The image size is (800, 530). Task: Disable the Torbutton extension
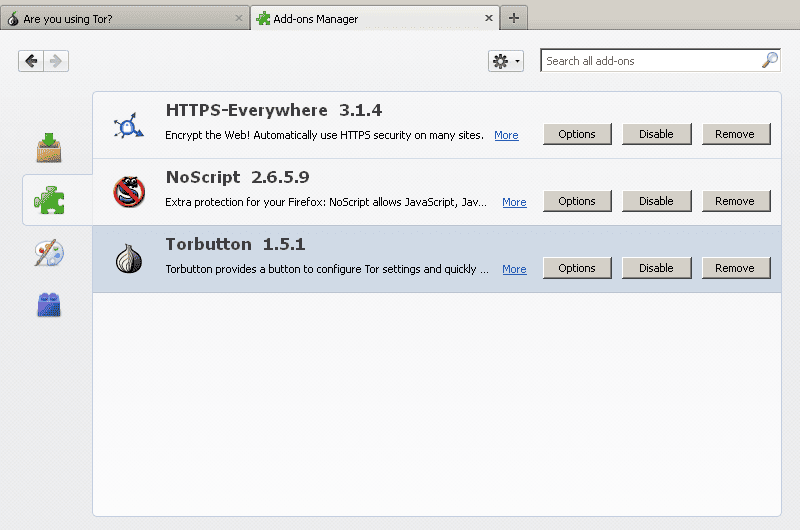(x=656, y=268)
